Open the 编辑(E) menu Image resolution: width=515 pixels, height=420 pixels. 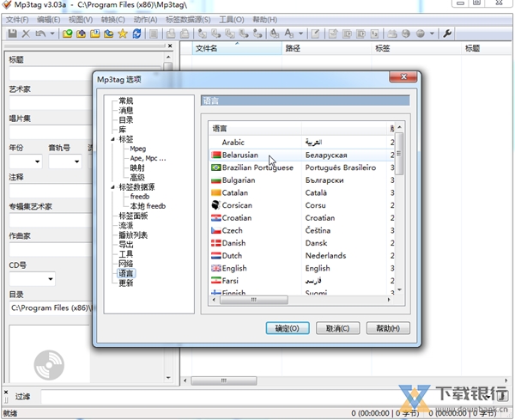(49, 20)
